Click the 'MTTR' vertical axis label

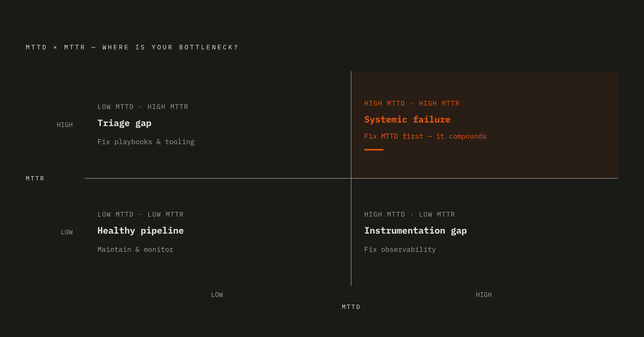(x=35, y=179)
